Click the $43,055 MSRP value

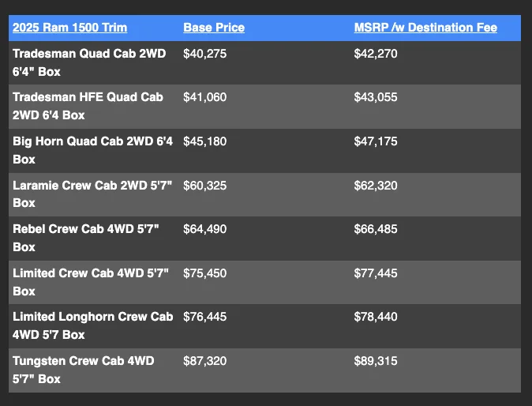(376, 97)
